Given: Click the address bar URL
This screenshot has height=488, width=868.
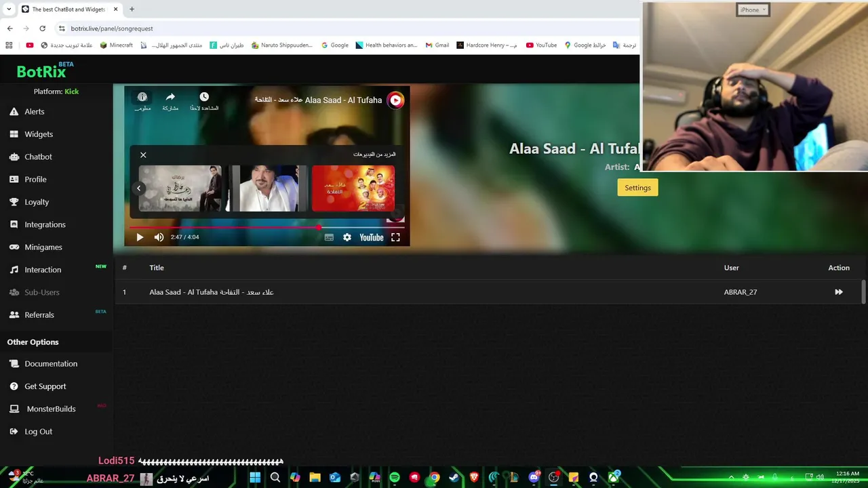Looking at the screenshot, I should (x=112, y=28).
